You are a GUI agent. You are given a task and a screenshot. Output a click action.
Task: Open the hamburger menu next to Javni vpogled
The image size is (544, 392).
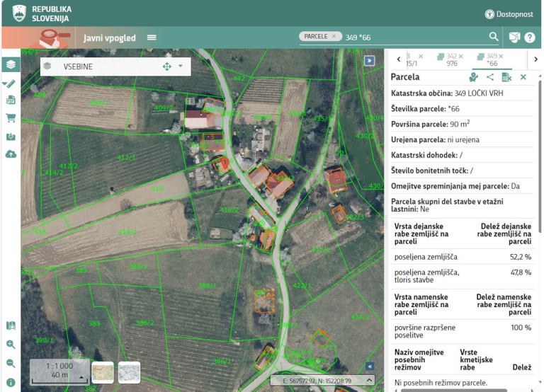(x=152, y=38)
